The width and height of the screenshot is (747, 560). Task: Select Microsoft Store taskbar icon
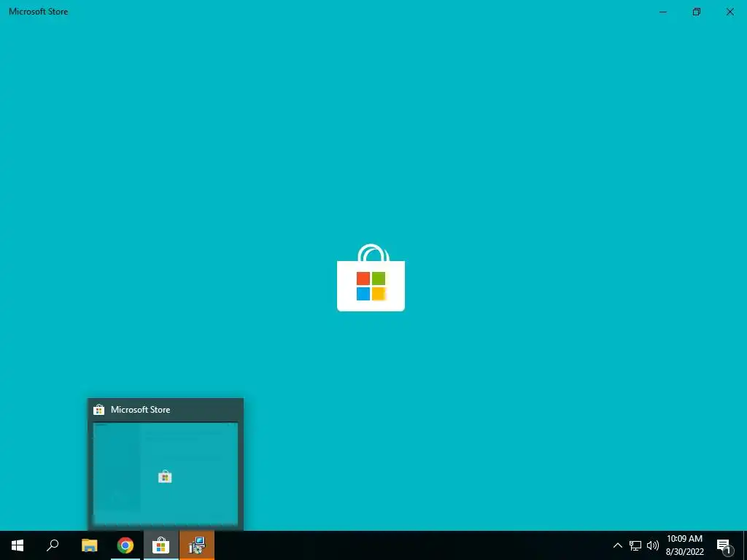tap(161, 545)
